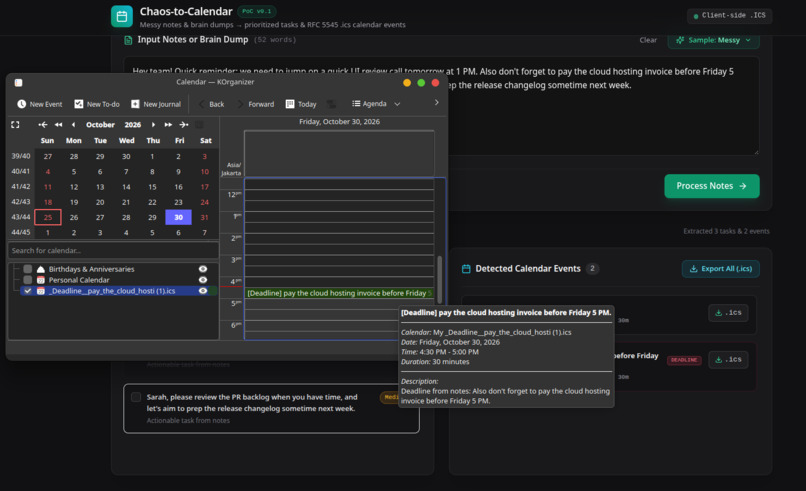
Task: Select the _Deadline__pay_the_cloud_hosti (1).ics row
Action: [x=112, y=291]
